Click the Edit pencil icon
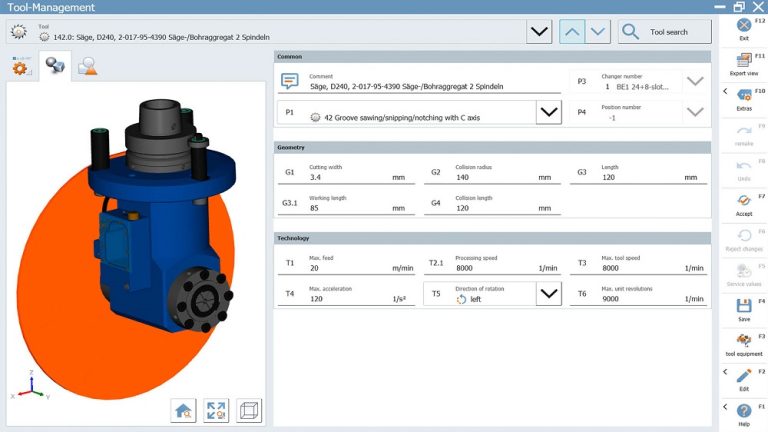Image resolution: width=768 pixels, height=432 pixels. point(743,377)
